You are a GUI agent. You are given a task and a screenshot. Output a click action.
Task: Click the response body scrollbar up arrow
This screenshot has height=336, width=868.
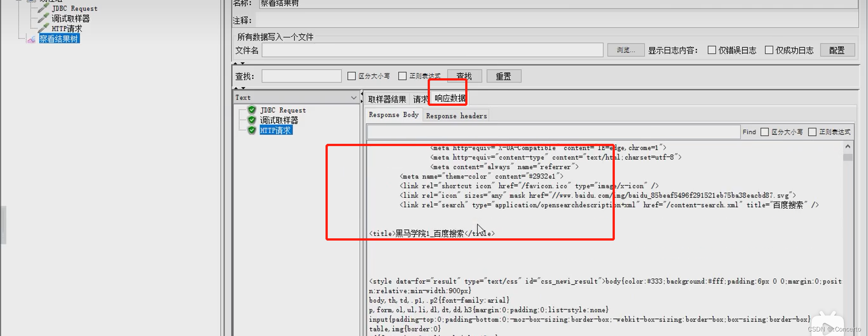tap(848, 147)
